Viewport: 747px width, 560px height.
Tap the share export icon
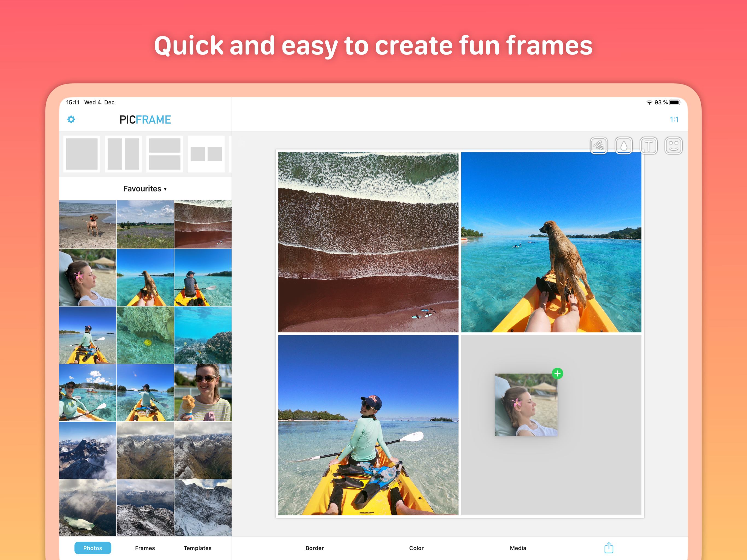[609, 547]
